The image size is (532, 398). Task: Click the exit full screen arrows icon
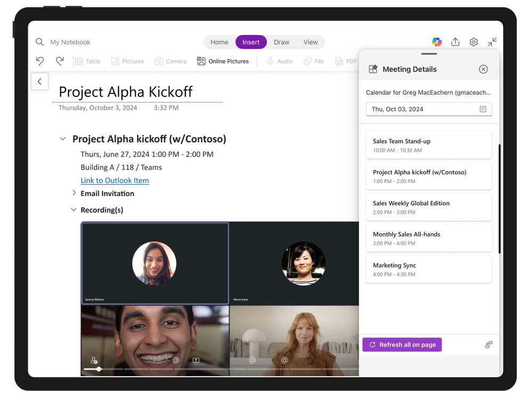click(492, 42)
